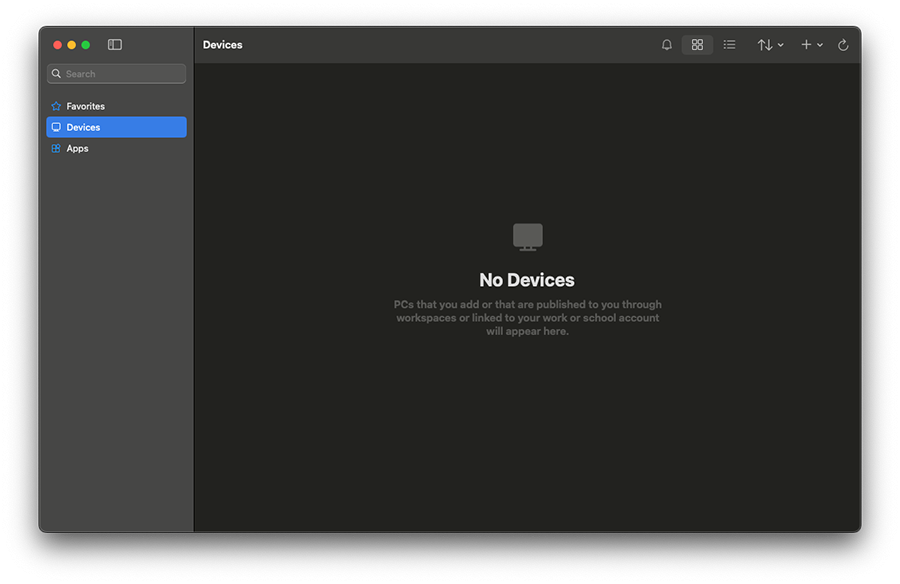Switch to grid view
The image size is (900, 584).
click(x=697, y=45)
